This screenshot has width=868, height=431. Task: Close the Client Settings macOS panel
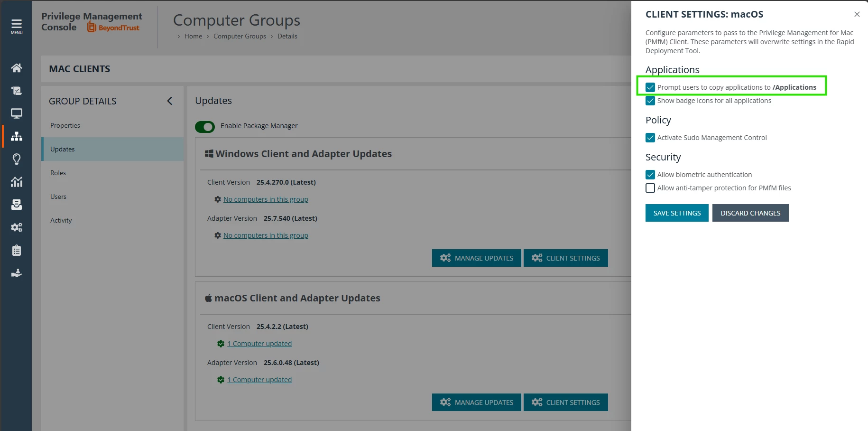857,14
